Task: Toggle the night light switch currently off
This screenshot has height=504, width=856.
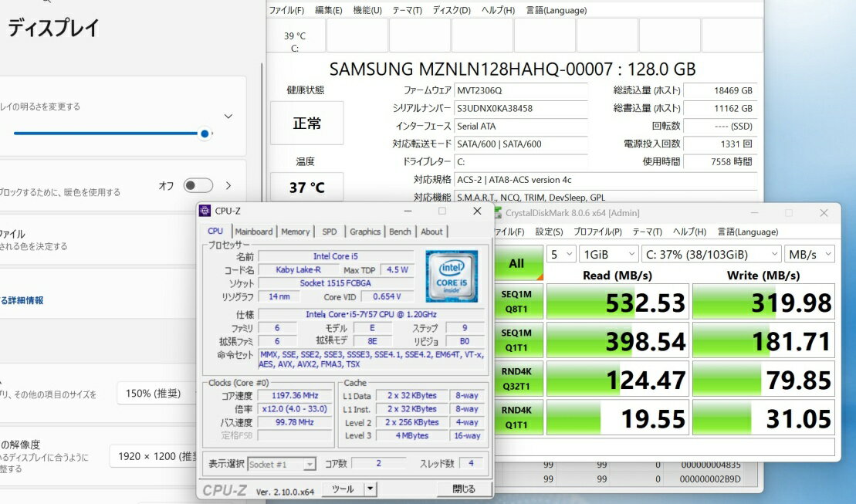Action: (198, 185)
